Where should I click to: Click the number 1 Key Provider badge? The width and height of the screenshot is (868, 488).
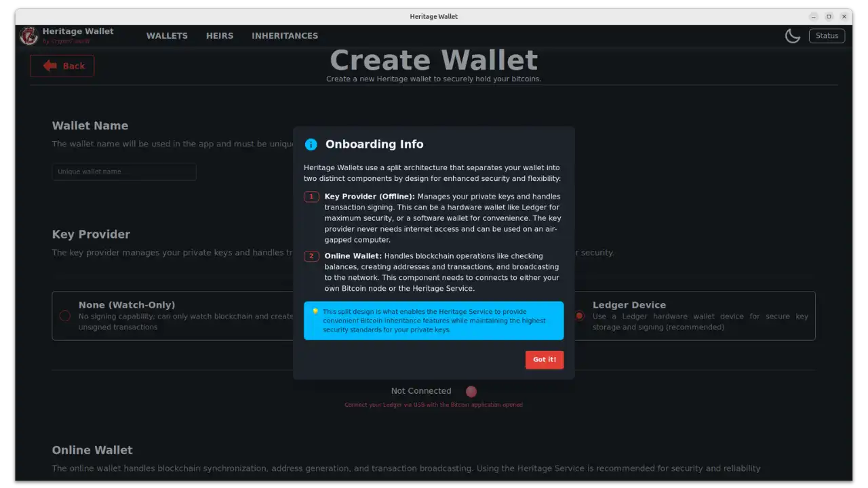(311, 197)
